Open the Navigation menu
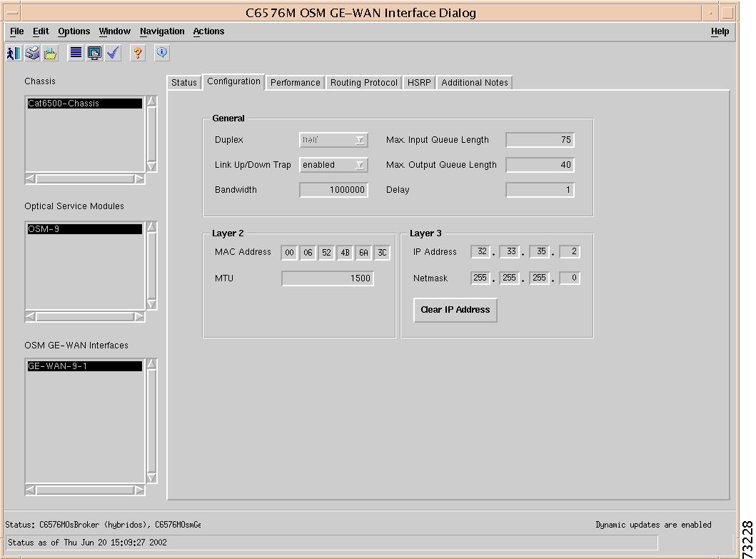This screenshot has height=559, width=756. click(x=162, y=31)
